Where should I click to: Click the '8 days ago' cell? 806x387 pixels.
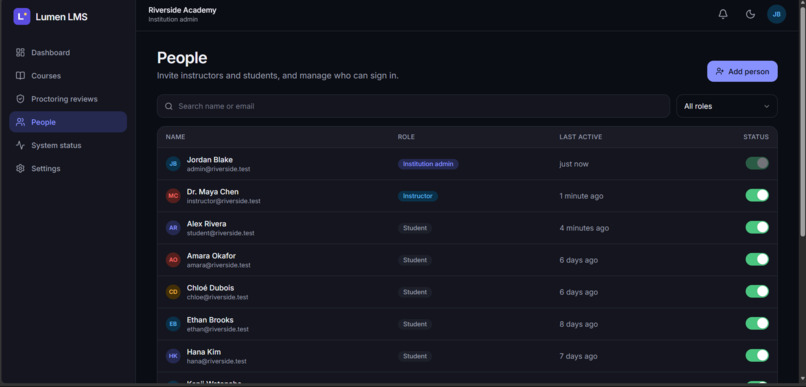pyautogui.click(x=578, y=324)
